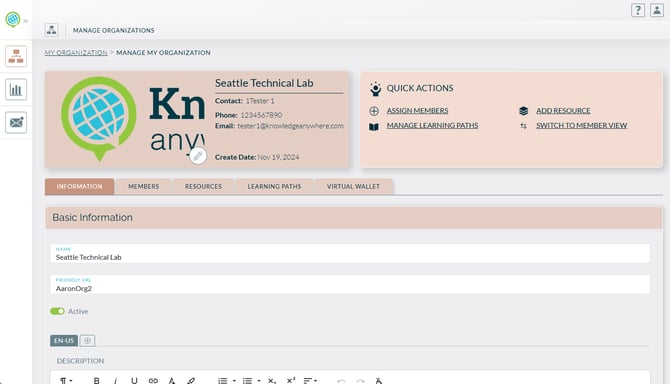Image resolution: width=670 pixels, height=384 pixels.
Task: Add a language with the plus button
Action: pyautogui.click(x=88, y=340)
